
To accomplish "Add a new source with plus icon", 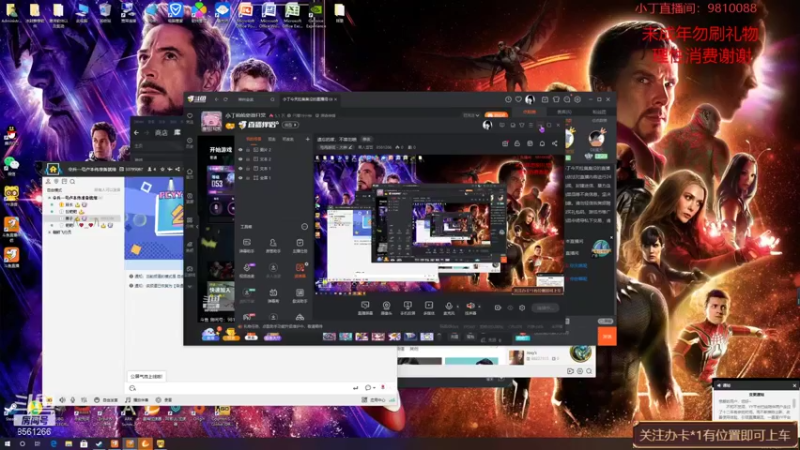I will pos(307,139).
